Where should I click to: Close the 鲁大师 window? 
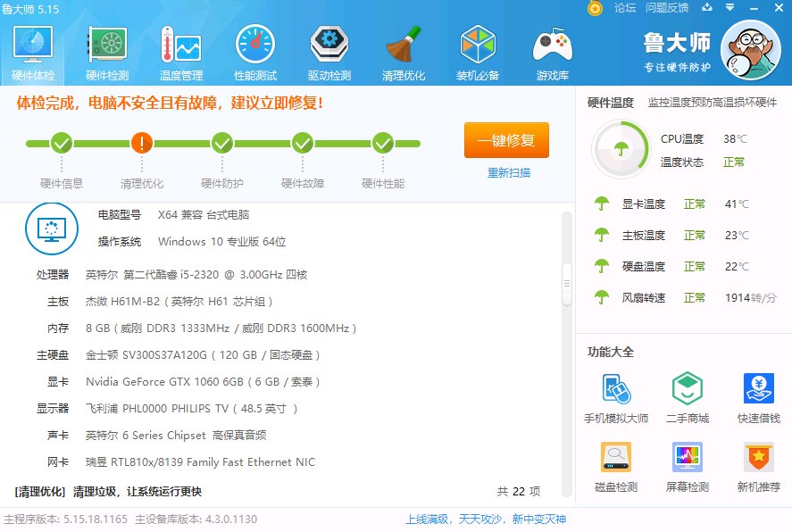(x=779, y=7)
